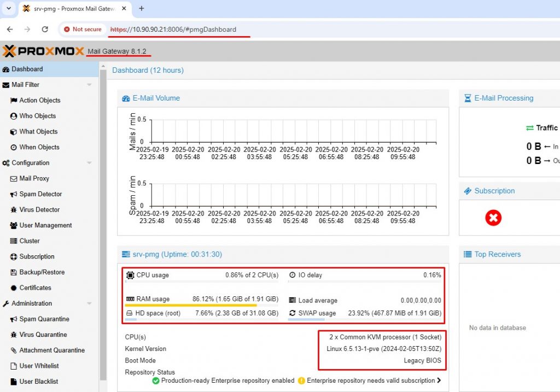Open the tab search dropdown
Screen dimensions: 560x392
tap(9, 8)
